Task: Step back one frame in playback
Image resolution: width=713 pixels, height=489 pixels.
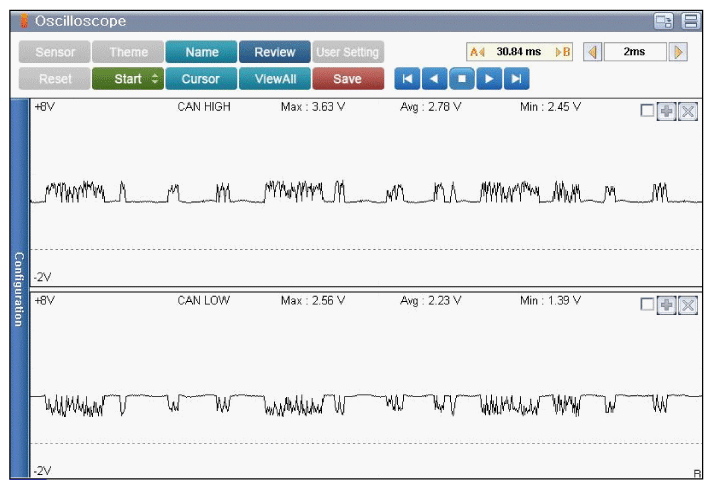Action: [x=434, y=79]
